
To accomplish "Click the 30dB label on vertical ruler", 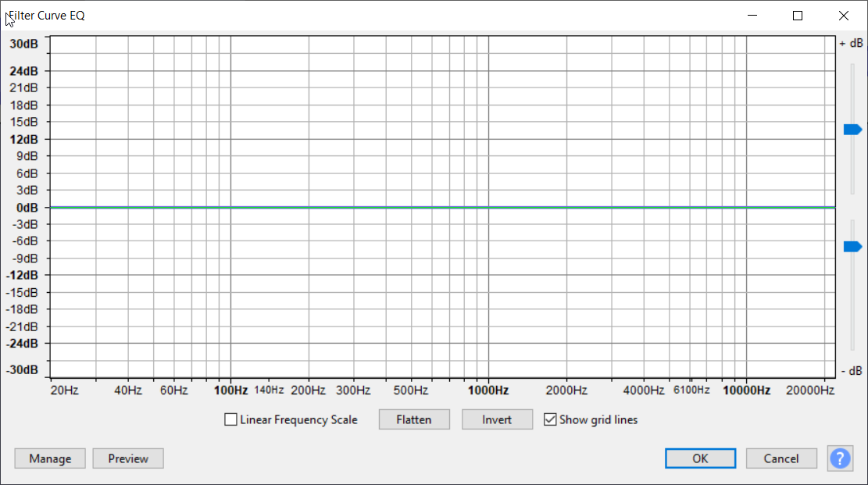I will click(23, 44).
